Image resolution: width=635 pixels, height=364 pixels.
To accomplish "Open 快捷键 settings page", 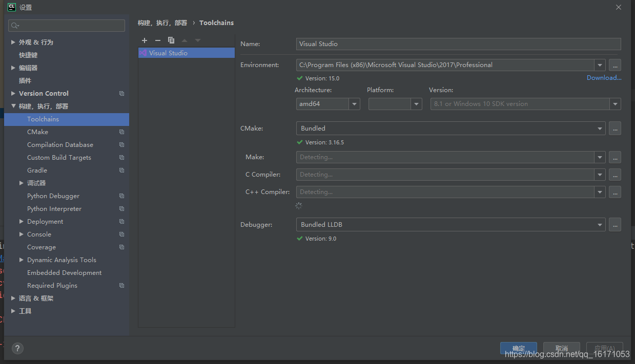I will pyautogui.click(x=28, y=55).
